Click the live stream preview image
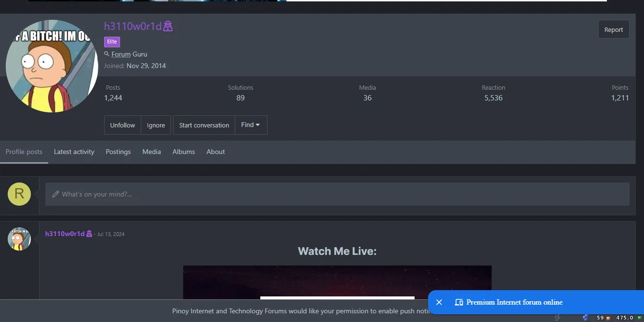 pyautogui.click(x=337, y=282)
